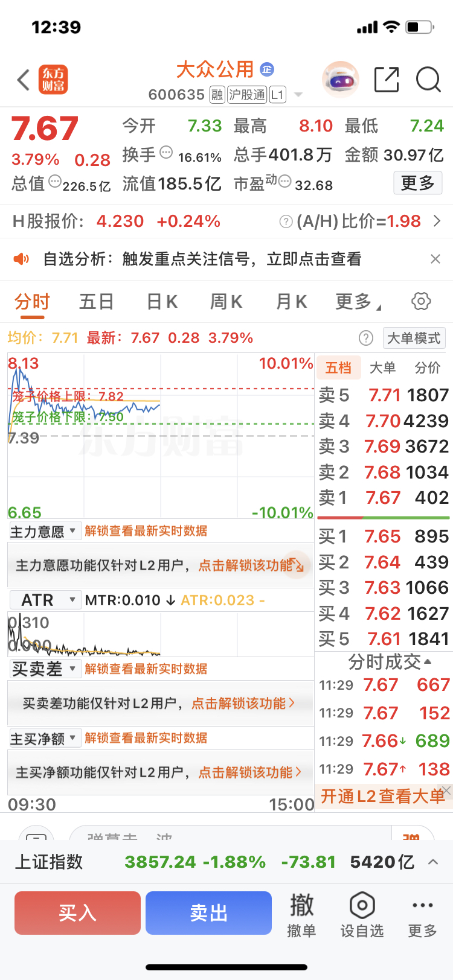
Task: Switch to the 周K chart tab
Action: (226, 301)
